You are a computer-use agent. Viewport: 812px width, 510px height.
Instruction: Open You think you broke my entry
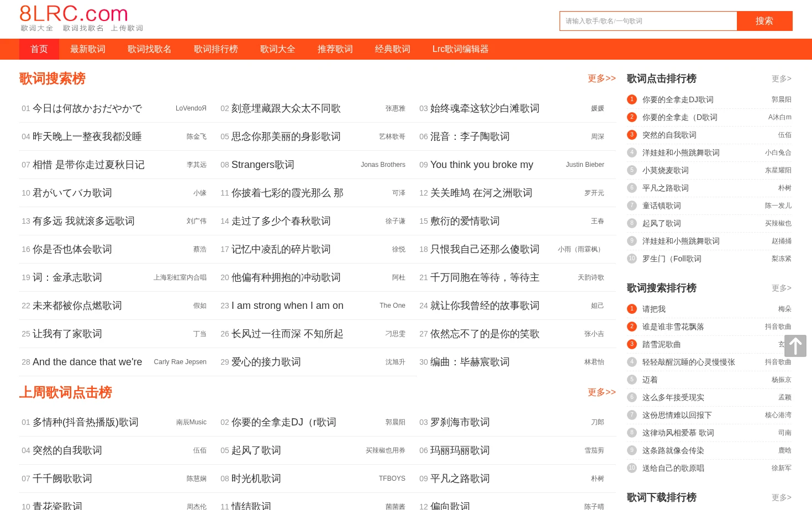point(482,165)
